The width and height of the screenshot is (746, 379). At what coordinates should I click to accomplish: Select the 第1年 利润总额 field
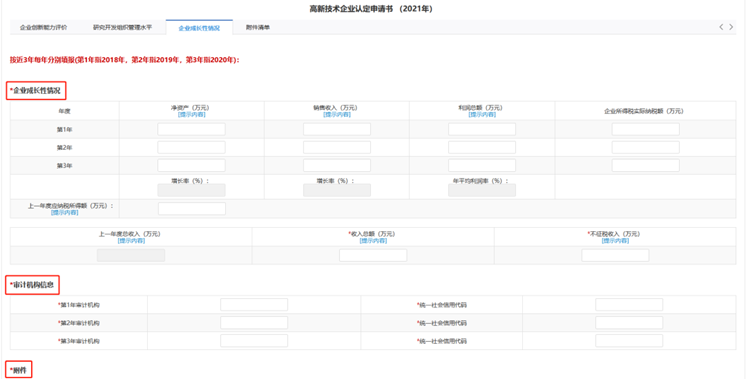tap(482, 129)
